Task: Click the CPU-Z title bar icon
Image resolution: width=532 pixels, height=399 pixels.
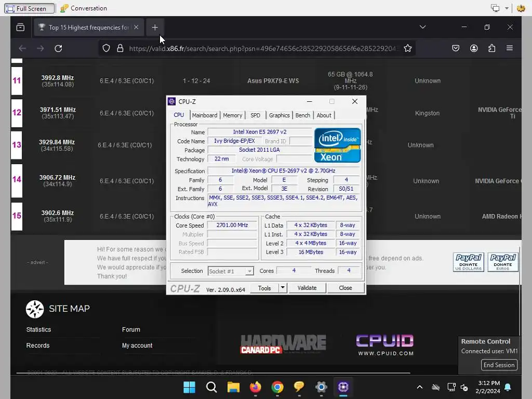Action: (x=171, y=101)
